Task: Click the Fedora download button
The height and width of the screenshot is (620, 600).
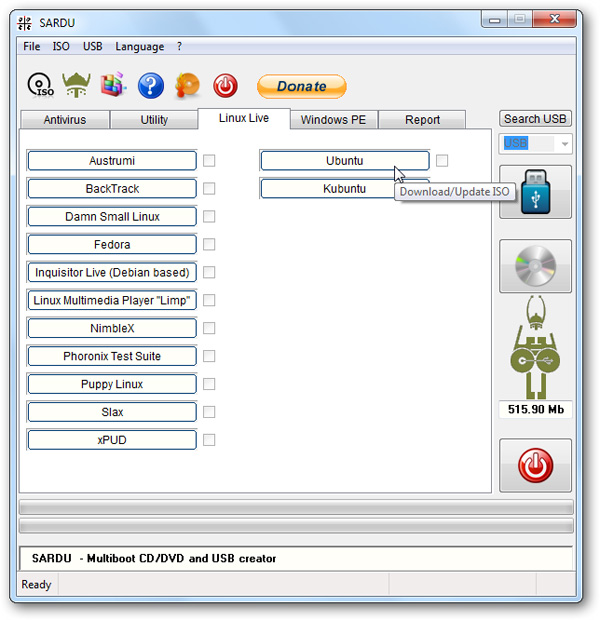Action: pyautogui.click(x=112, y=244)
